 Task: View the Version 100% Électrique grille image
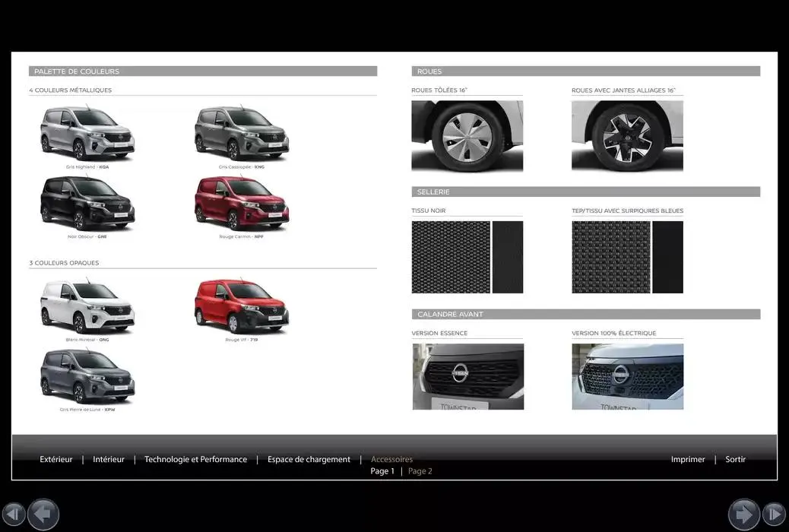(x=627, y=375)
